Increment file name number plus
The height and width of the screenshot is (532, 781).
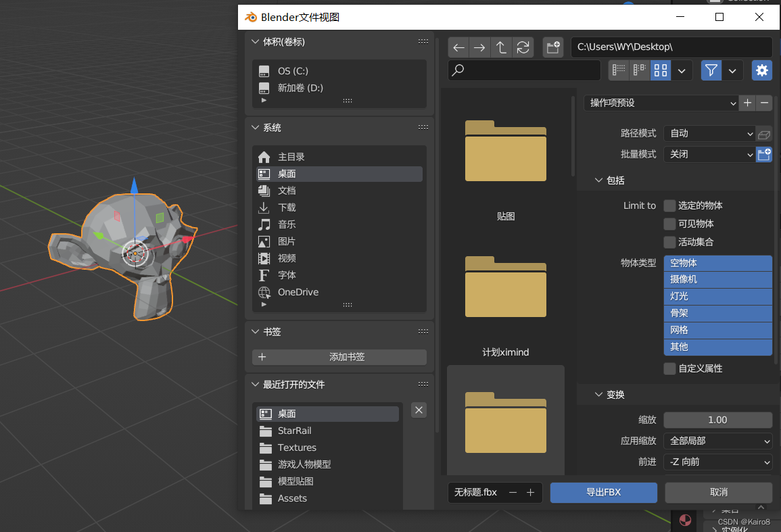pos(530,493)
